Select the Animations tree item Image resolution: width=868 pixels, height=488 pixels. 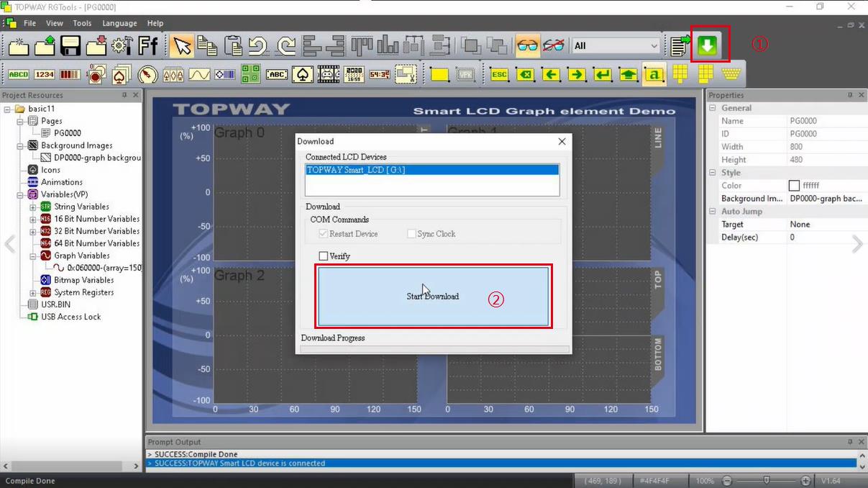62,182
